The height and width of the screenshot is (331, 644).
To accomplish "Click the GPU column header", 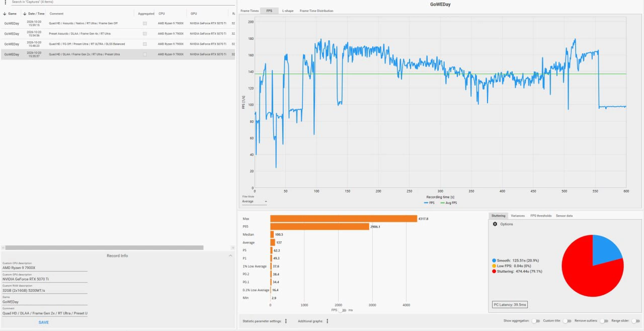I will [x=194, y=14].
